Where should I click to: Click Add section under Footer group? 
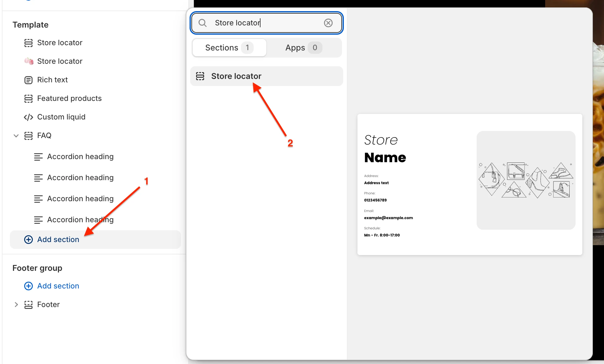[x=58, y=286]
